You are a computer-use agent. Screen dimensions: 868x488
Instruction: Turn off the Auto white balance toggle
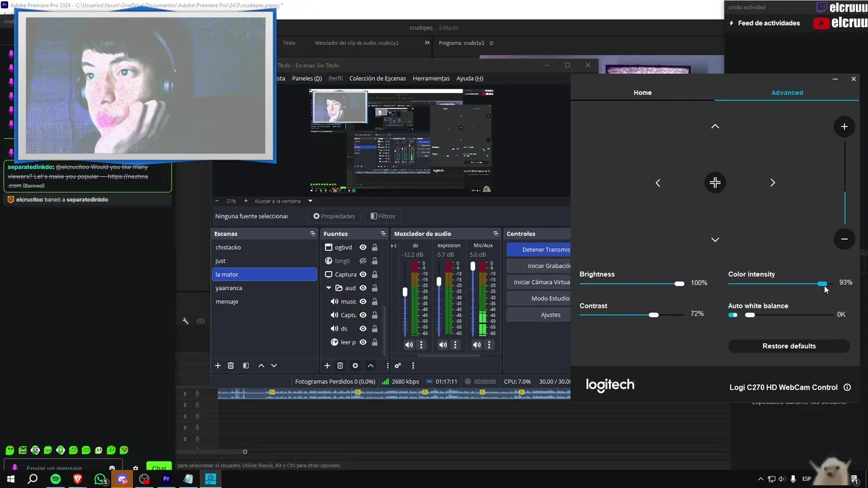[733, 314]
